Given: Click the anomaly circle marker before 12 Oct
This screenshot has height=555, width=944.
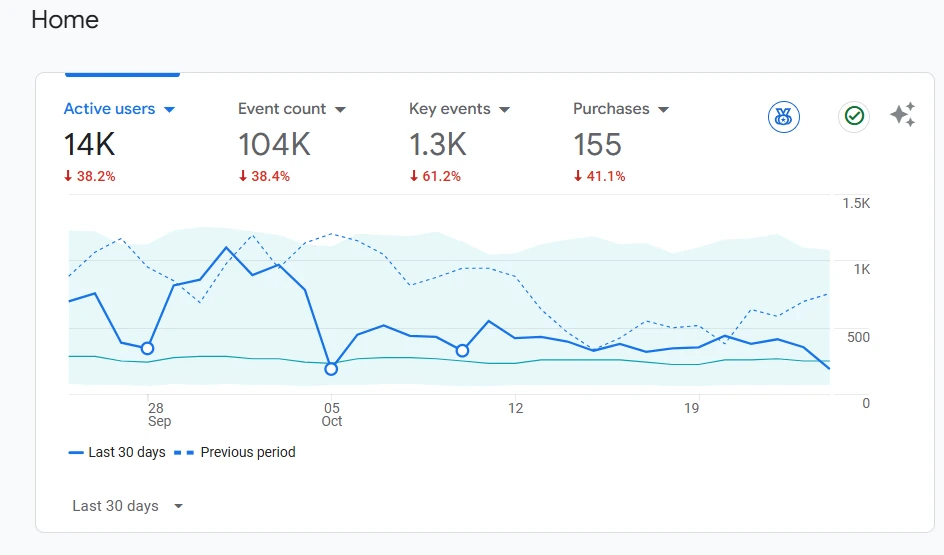Looking at the screenshot, I should pyautogui.click(x=462, y=351).
